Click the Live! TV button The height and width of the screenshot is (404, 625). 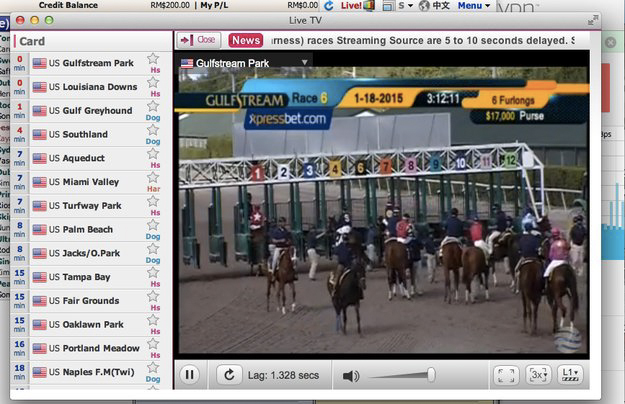358,5
